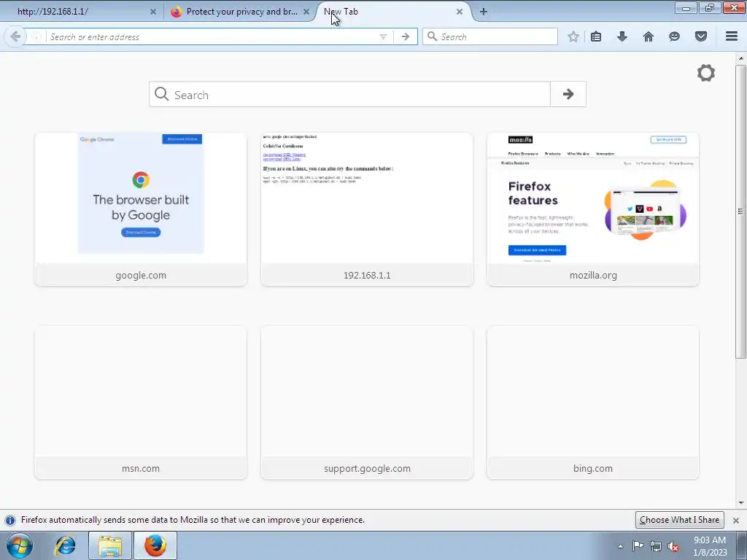The height and width of the screenshot is (560, 747).
Task: Open the support.google.com tile
Action: (367, 402)
